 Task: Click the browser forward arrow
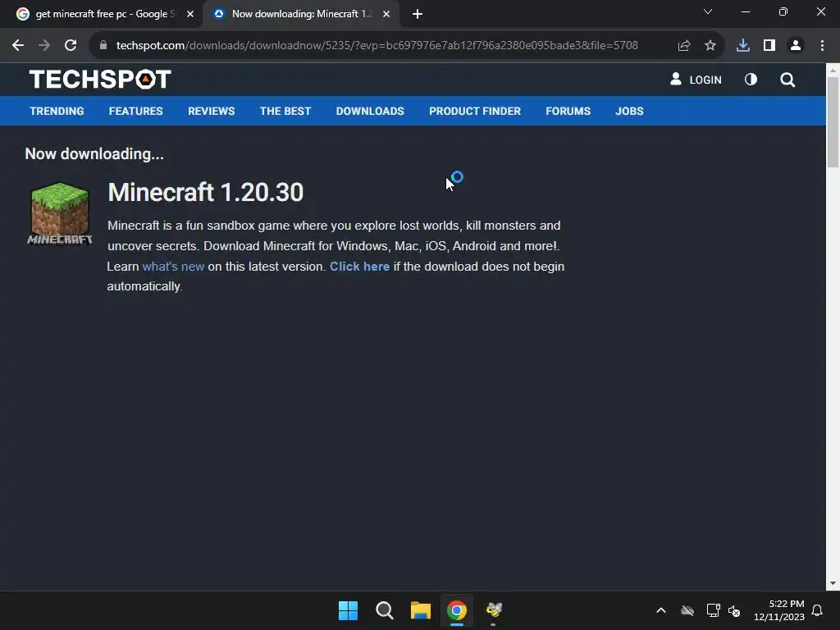click(x=44, y=46)
